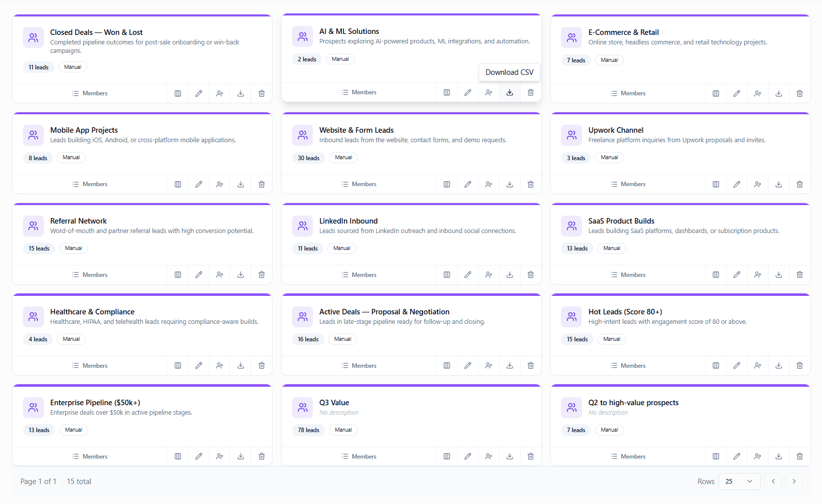Delete the AI & ML Solutions list
Image resolution: width=822 pixels, height=504 pixels.
[x=531, y=92]
